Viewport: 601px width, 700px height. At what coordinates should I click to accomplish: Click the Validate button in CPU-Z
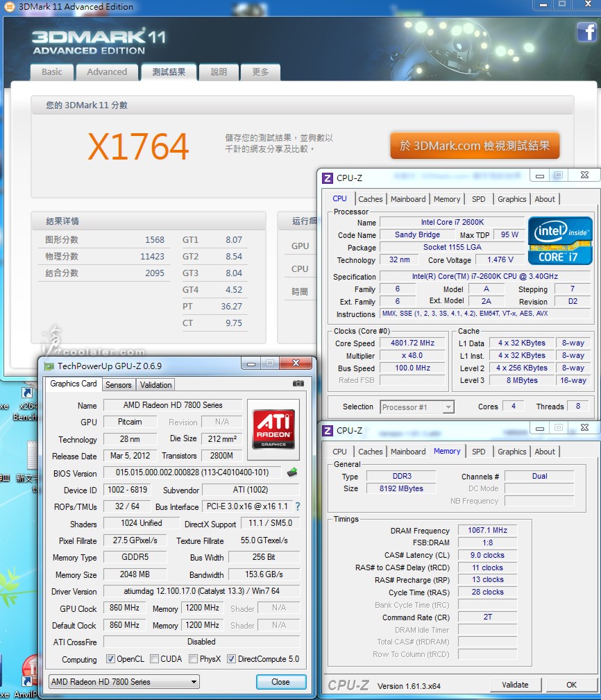[515, 685]
